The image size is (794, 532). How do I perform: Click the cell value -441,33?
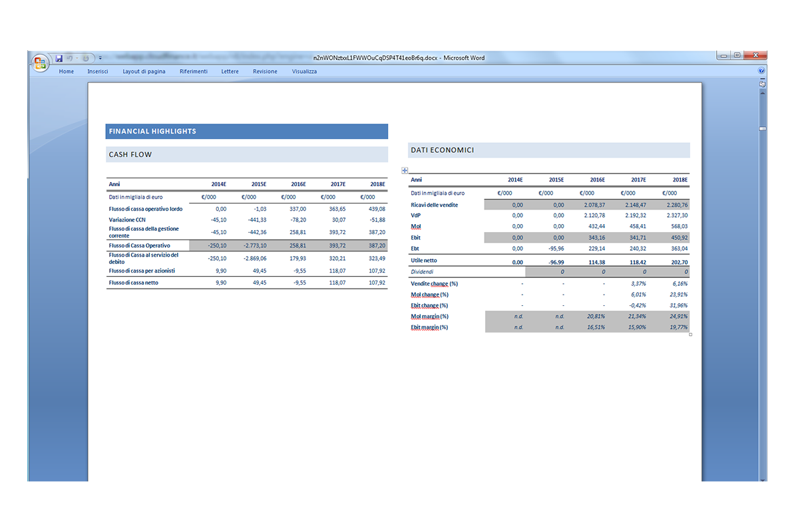pos(258,219)
